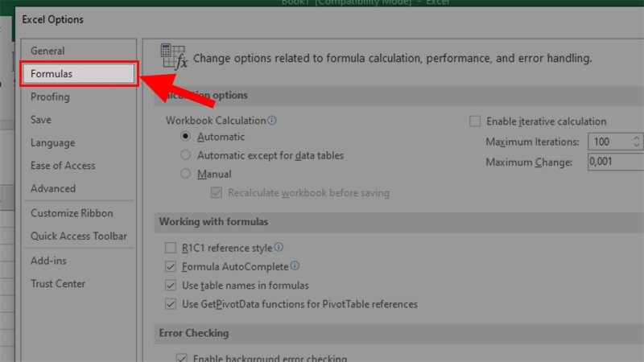Open Quick Access Toolbar settings
The height and width of the screenshot is (362, 644).
point(79,236)
